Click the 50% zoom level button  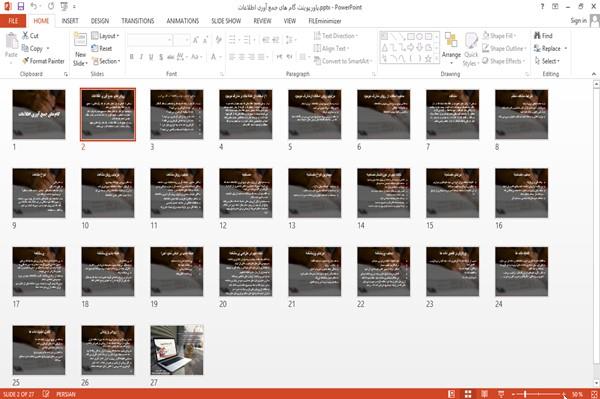[x=577, y=394]
